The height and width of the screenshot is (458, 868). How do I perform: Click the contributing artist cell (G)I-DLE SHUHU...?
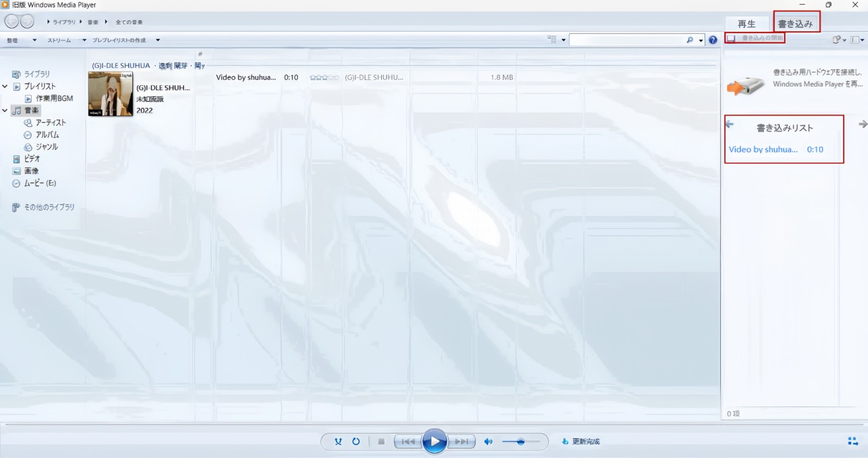pyautogui.click(x=374, y=77)
